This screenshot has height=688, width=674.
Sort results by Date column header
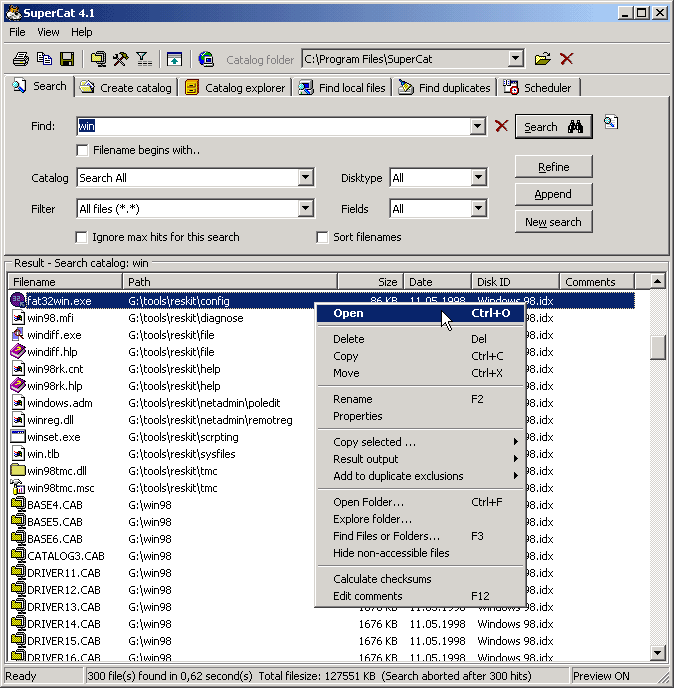coord(437,282)
